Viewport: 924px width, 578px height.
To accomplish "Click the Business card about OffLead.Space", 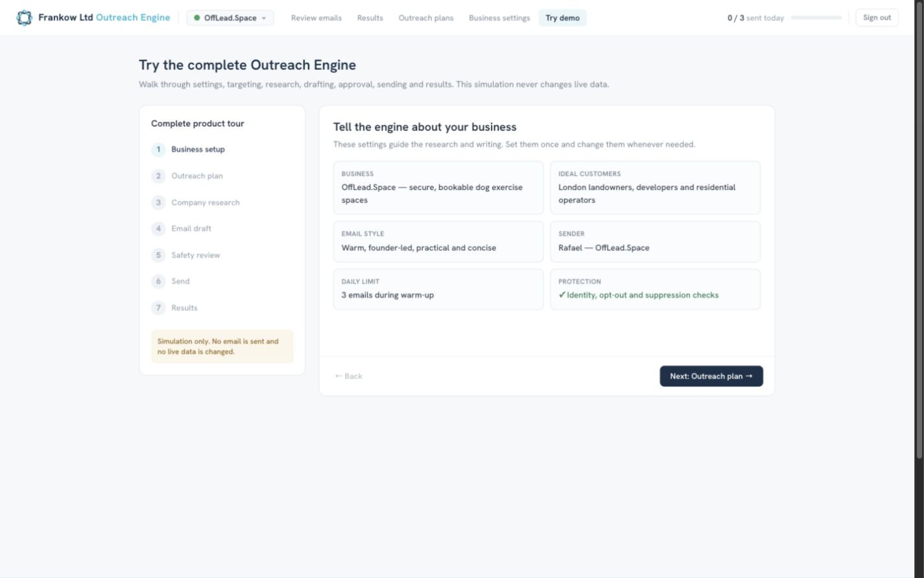I will 438,187.
